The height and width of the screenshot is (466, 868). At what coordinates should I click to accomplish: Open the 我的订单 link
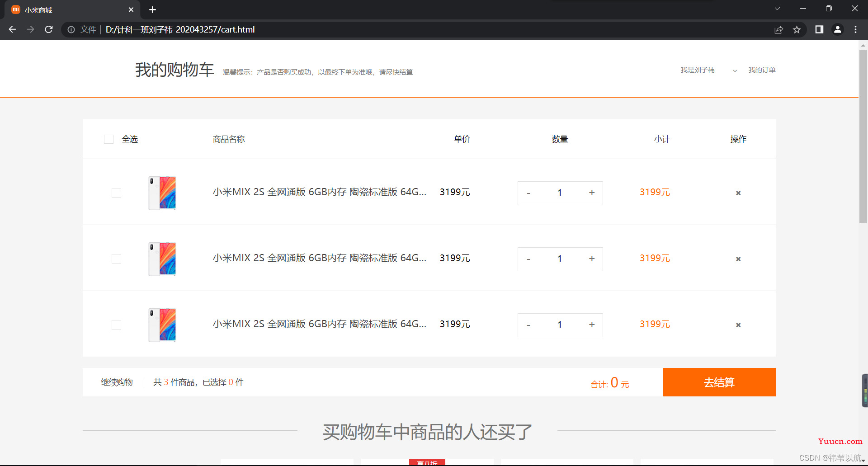pos(762,70)
